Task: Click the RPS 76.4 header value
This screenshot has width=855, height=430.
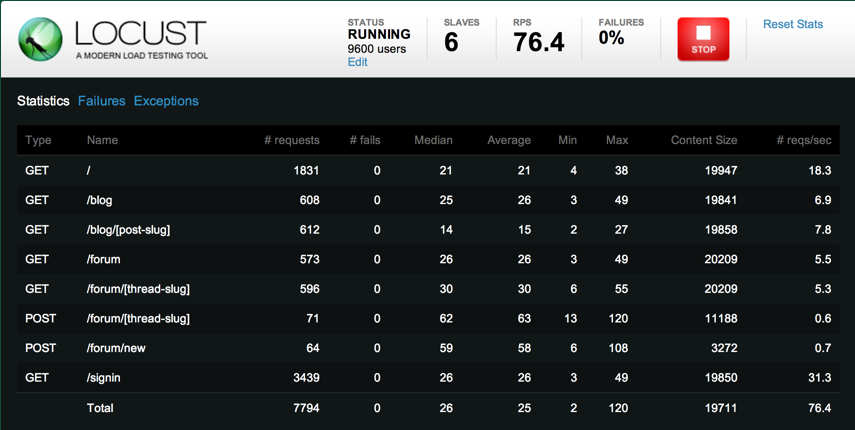Action: pos(539,43)
